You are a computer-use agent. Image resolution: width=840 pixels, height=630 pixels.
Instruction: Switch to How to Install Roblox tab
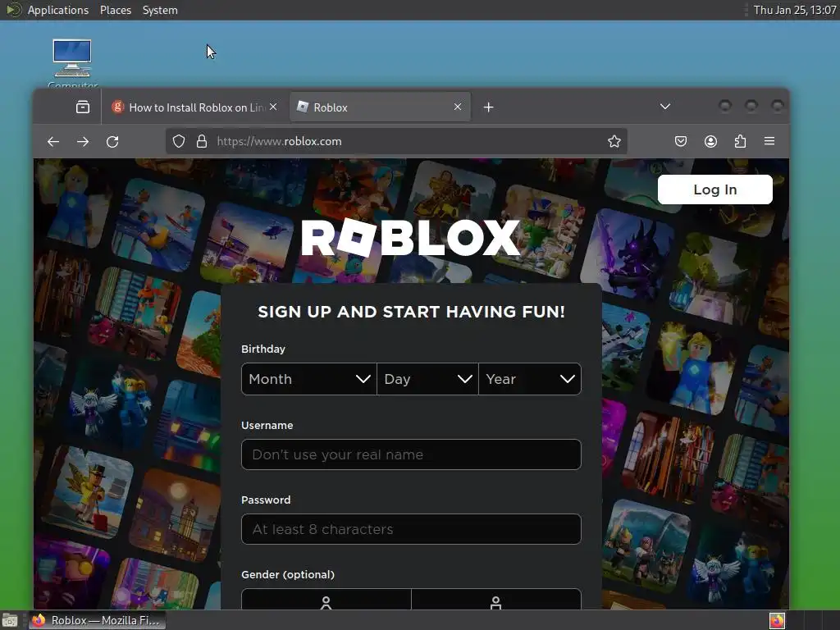click(x=194, y=107)
